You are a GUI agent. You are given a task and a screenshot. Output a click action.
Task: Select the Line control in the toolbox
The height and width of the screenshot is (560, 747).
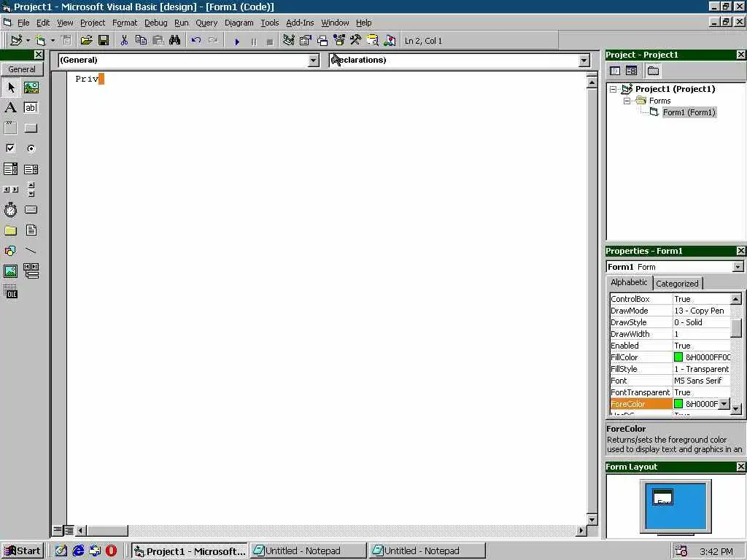[x=31, y=251]
